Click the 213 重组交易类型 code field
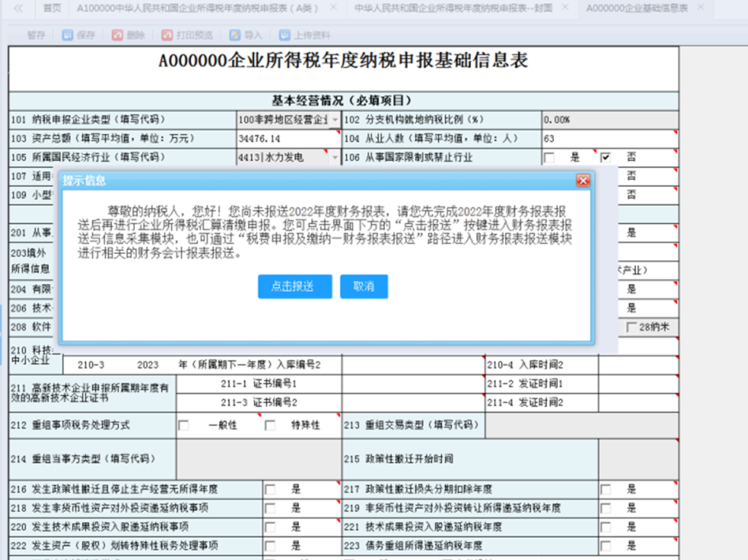Viewport: 748px width, 560px height. pyautogui.click(x=582, y=426)
